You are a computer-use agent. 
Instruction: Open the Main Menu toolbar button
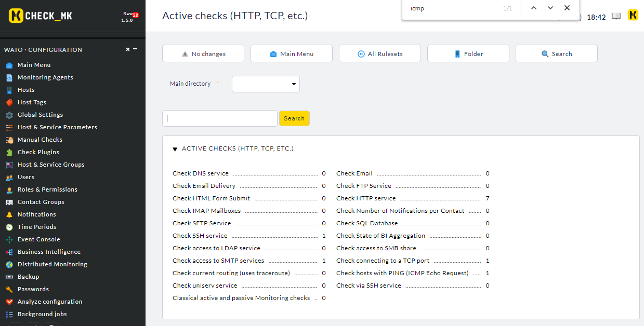(291, 53)
